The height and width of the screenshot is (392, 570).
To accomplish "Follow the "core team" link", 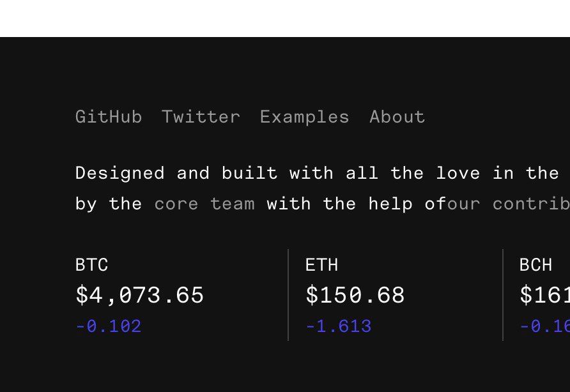I will coord(204,204).
